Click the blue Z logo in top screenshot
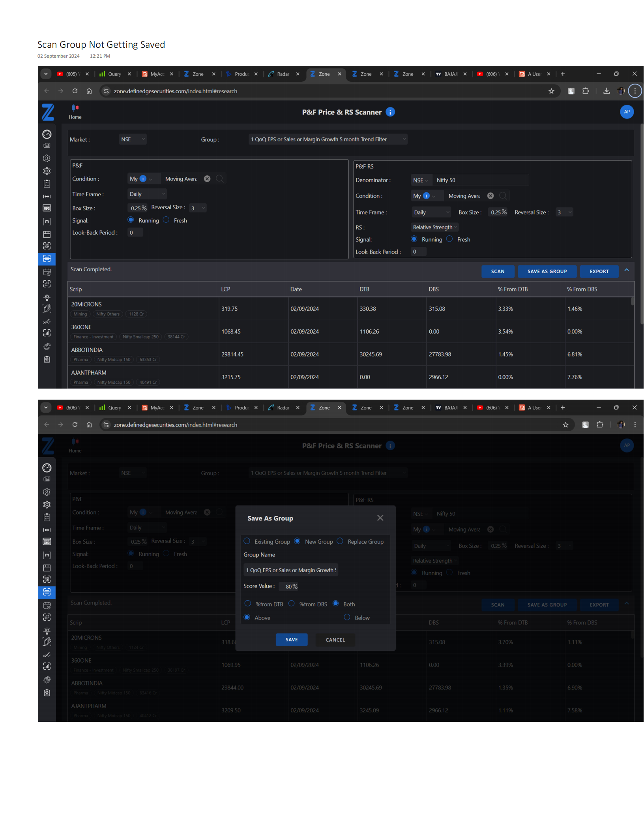The image size is (644, 834). [48, 112]
